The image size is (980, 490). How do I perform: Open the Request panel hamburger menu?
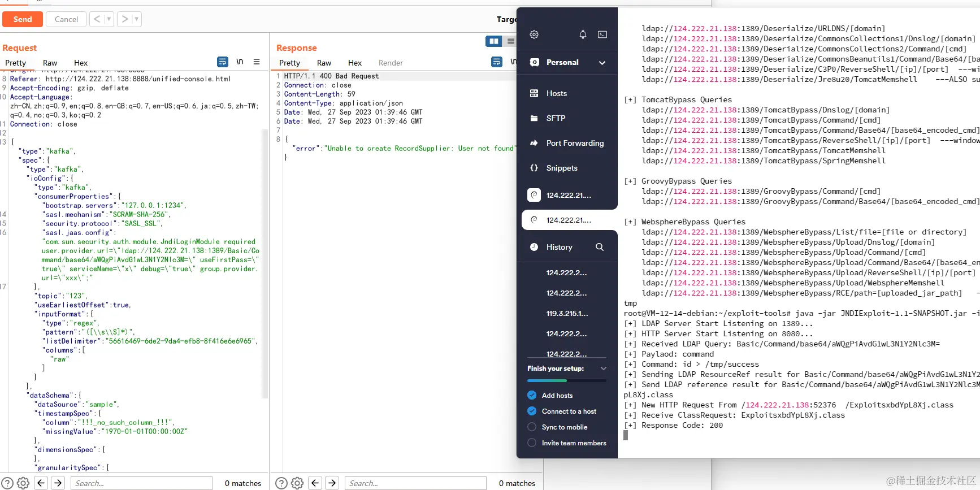click(x=257, y=62)
